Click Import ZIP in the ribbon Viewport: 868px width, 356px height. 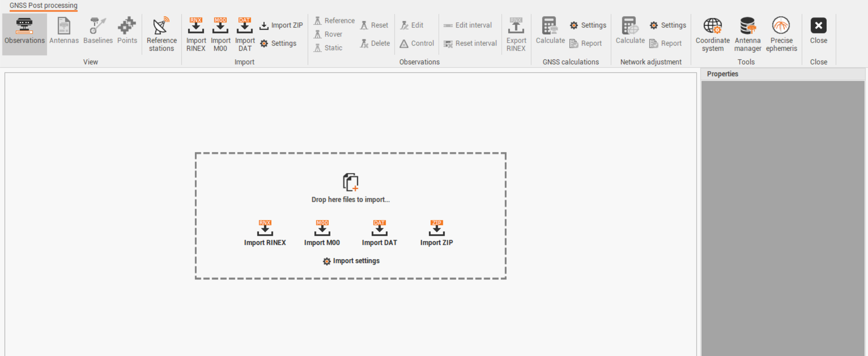(281, 25)
